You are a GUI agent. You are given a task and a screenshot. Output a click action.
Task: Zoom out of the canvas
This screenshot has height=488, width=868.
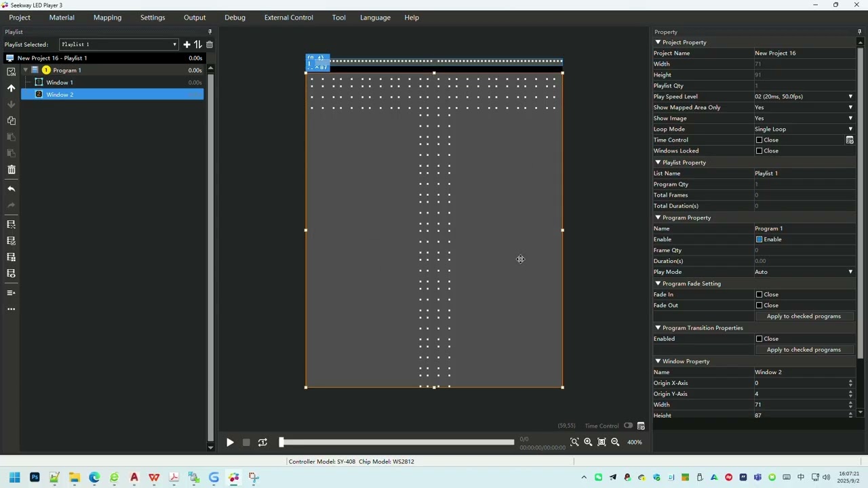615,442
